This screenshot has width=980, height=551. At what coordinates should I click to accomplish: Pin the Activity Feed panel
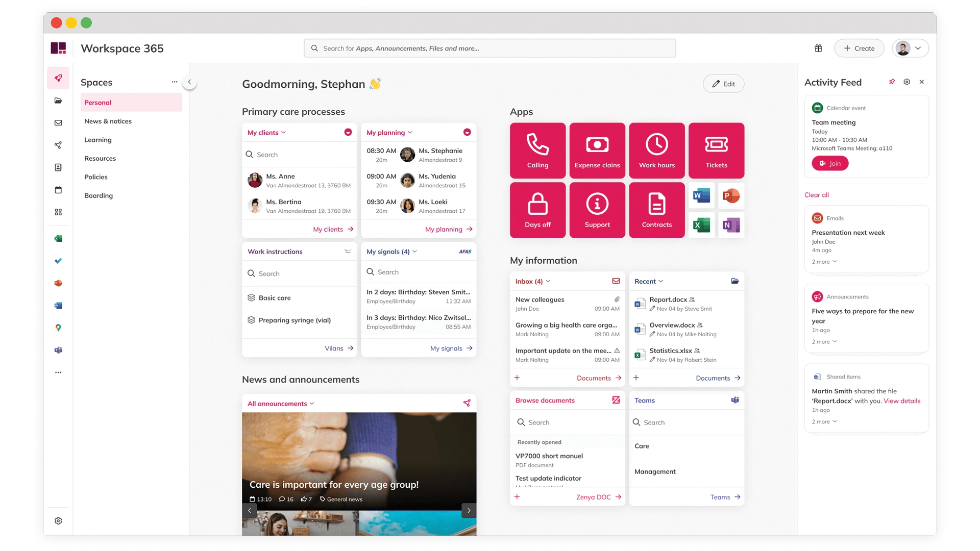pyautogui.click(x=892, y=82)
